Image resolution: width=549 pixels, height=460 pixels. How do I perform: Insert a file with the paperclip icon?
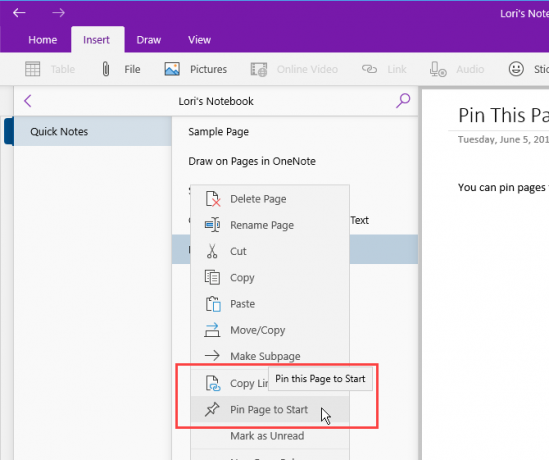tap(106, 69)
